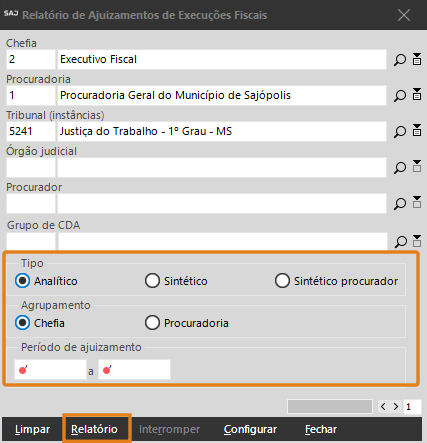Viewport: 427px width, 443px height.
Task: Open the Chefia search magnifier
Action: tap(400, 60)
